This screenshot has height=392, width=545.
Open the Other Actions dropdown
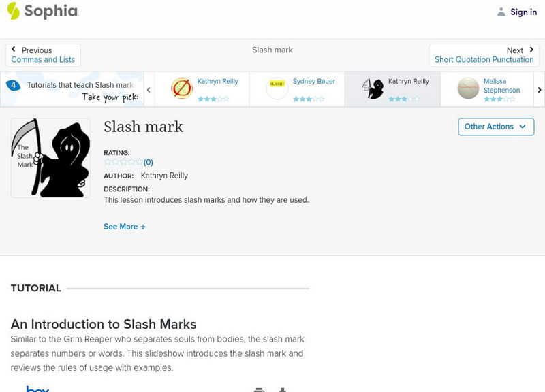(x=495, y=127)
